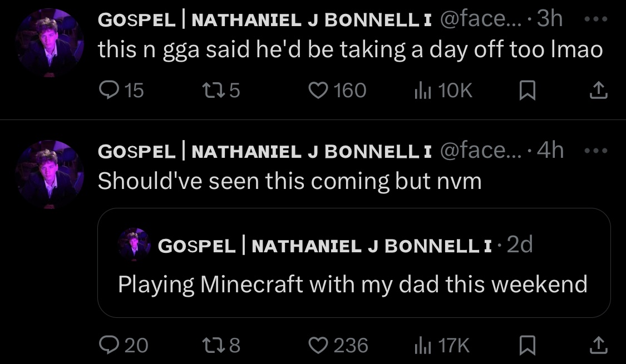The height and width of the screenshot is (364, 626).
Task: Retweet the tweet with 5 retweets
Action: tap(211, 90)
